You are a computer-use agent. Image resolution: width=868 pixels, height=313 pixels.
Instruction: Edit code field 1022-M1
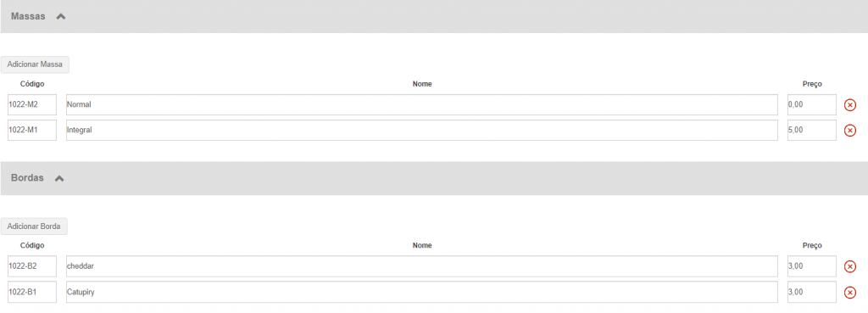(32, 130)
